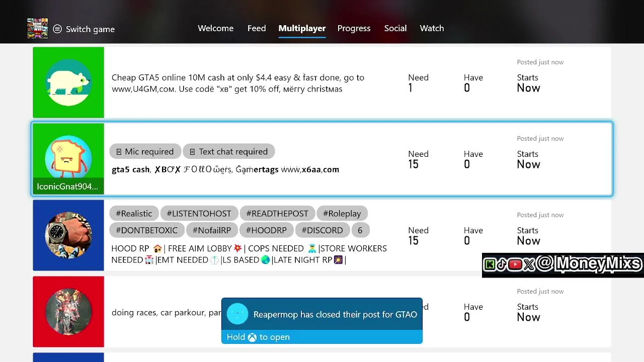Click the Reapermop notification avatar icon
The image size is (644, 362).
[237, 314]
